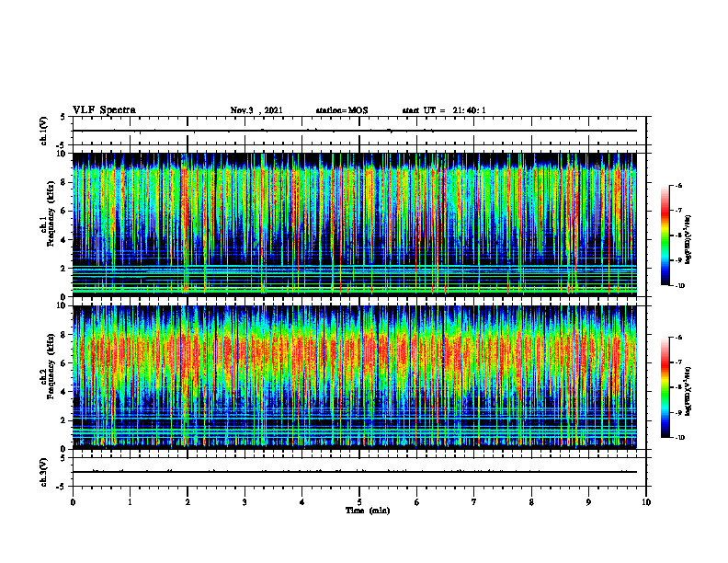
Task: Click time axis tick label "4"
Action: point(302,502)
